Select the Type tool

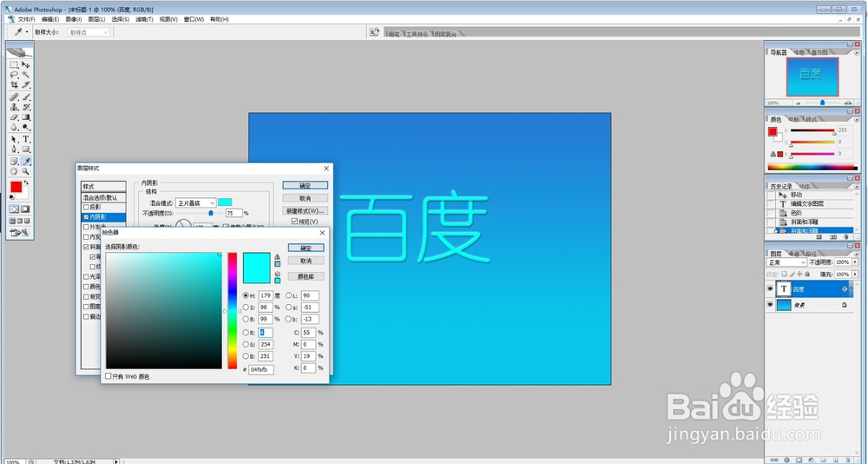pyautogui.click(x=25, y=139)
